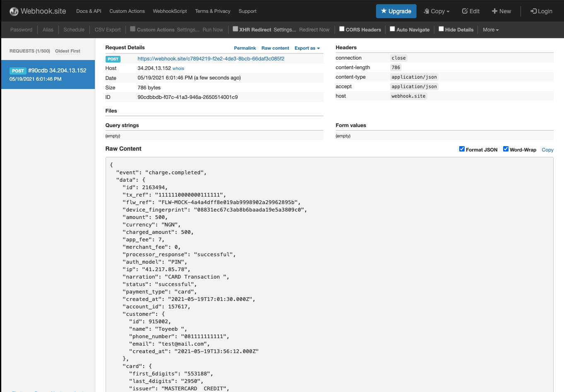
Task: Open the Raw content link
Action: tap(275, 48)
